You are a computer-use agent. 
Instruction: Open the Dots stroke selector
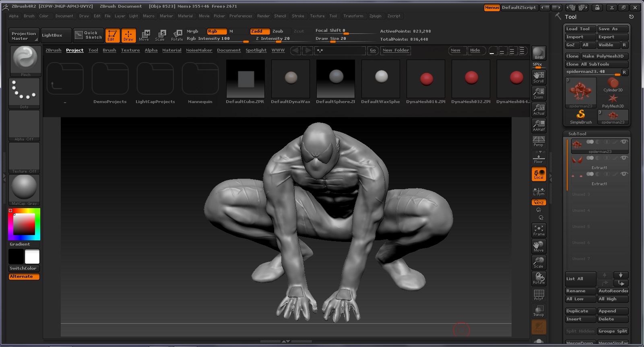pos(24,93)
